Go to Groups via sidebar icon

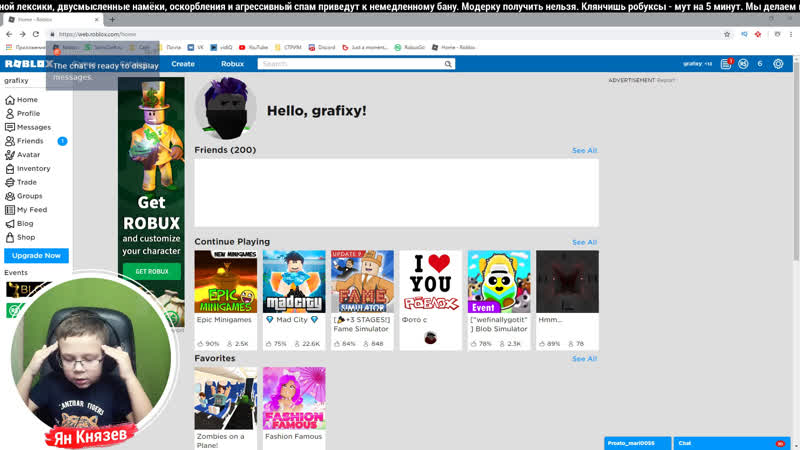9,196
